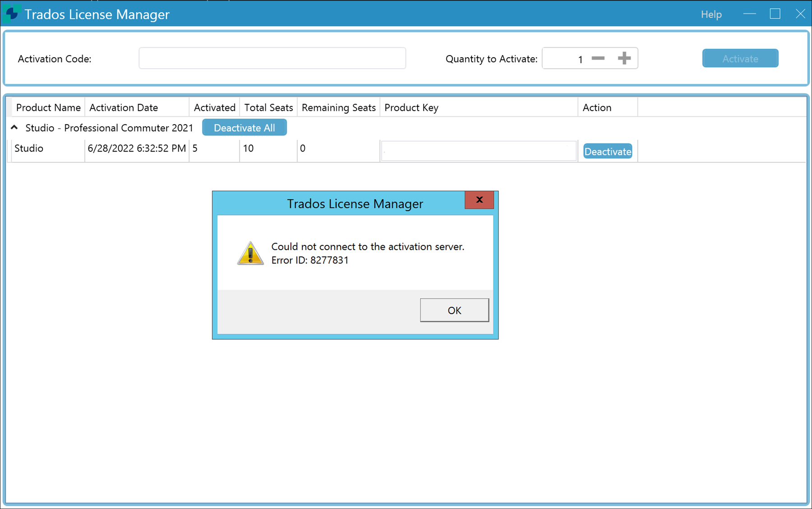Sort by Product Name column header

coord(48,107)
